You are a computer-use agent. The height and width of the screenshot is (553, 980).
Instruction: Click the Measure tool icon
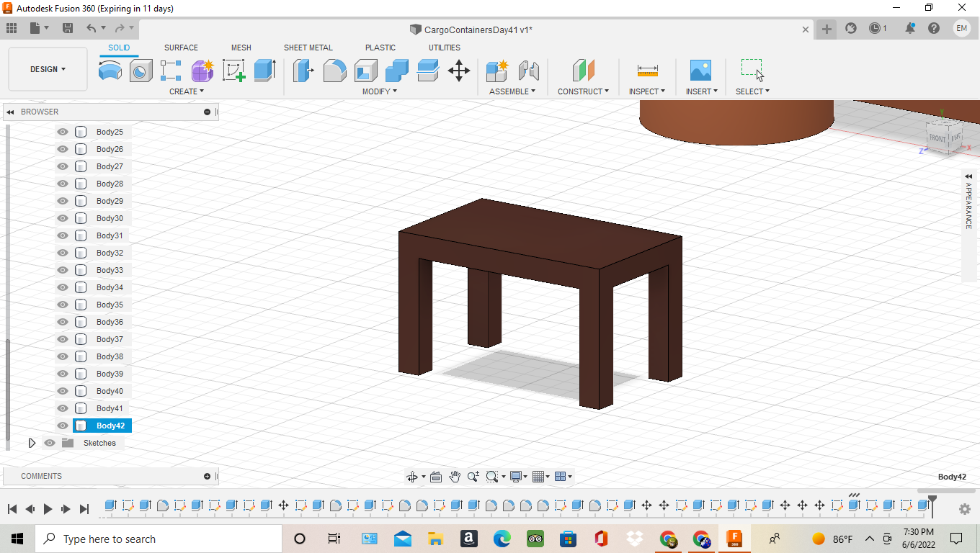[x=647, y=71]
